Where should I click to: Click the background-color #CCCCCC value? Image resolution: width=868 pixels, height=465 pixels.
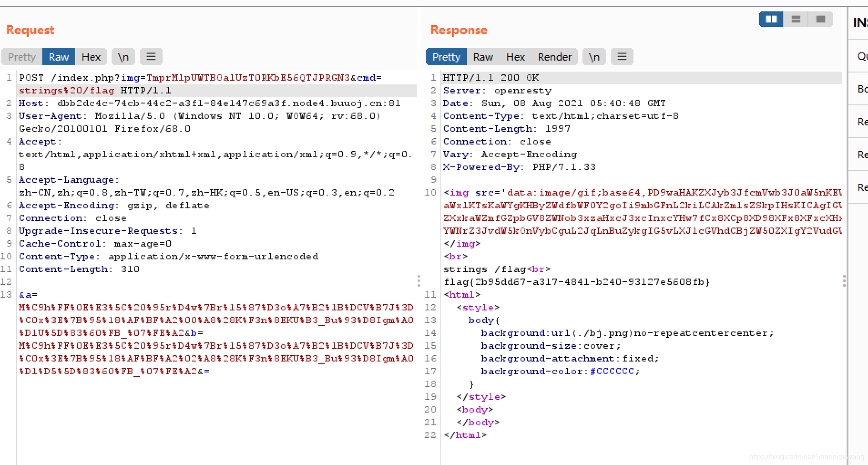pos(612,372)
